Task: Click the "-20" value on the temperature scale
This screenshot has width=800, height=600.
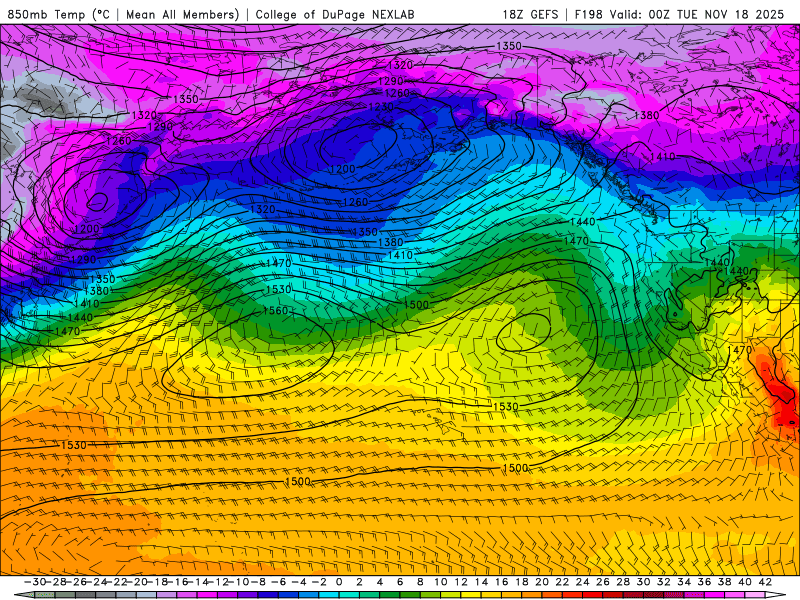Action: (136, 582)
